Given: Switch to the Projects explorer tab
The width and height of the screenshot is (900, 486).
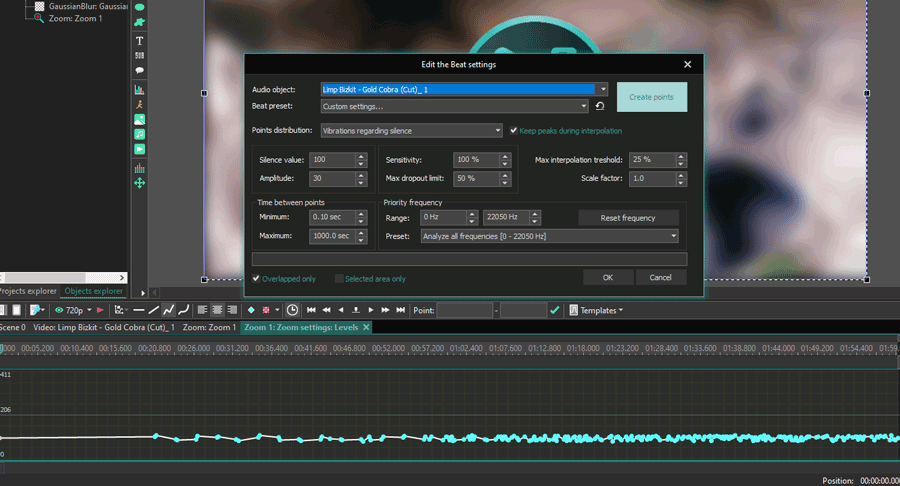Looking at the screenshot, I should pyautogui.click(x=28, y=291).
